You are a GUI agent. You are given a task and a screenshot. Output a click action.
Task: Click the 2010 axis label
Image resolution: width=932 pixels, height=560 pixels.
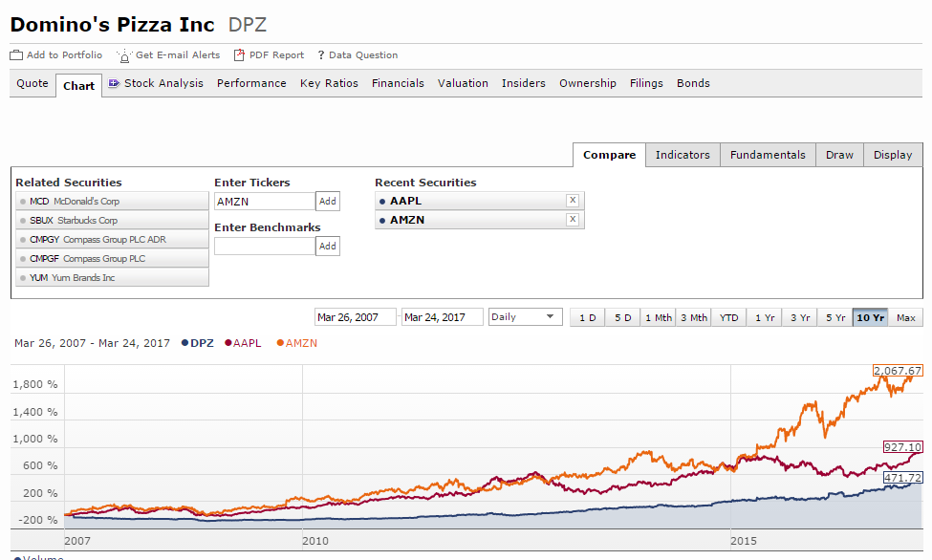click(x=315, y=541)
